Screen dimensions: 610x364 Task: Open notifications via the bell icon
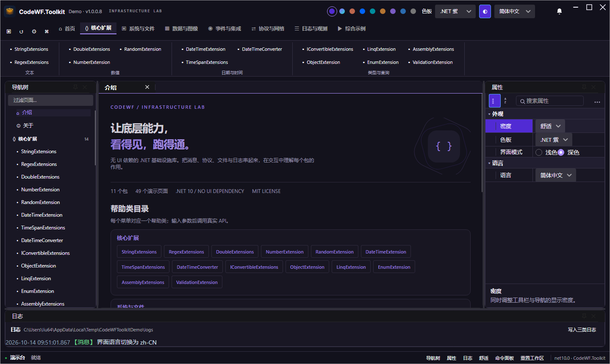point(559,11)
